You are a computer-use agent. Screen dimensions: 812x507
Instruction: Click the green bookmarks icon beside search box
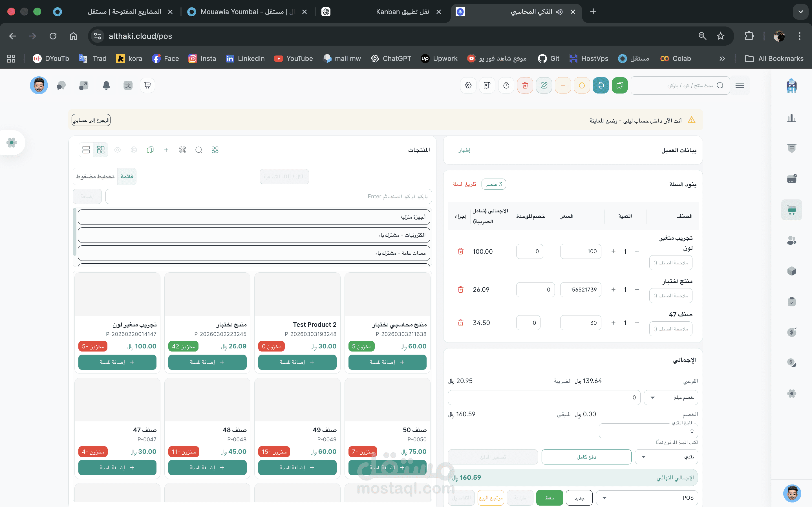pyautogui.click(x=619, y=86)
